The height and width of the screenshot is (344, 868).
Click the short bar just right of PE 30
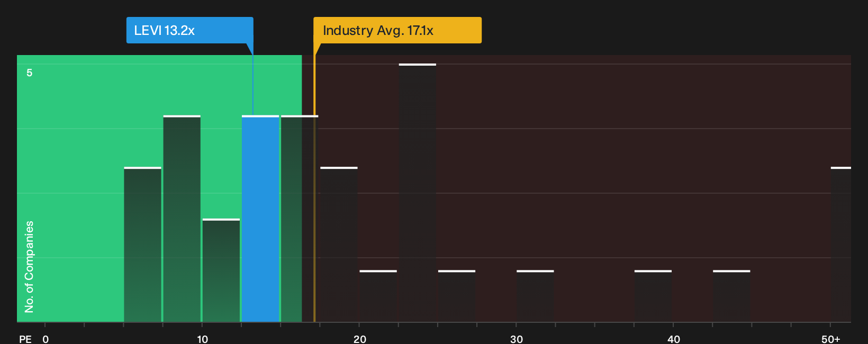[535, 296]
